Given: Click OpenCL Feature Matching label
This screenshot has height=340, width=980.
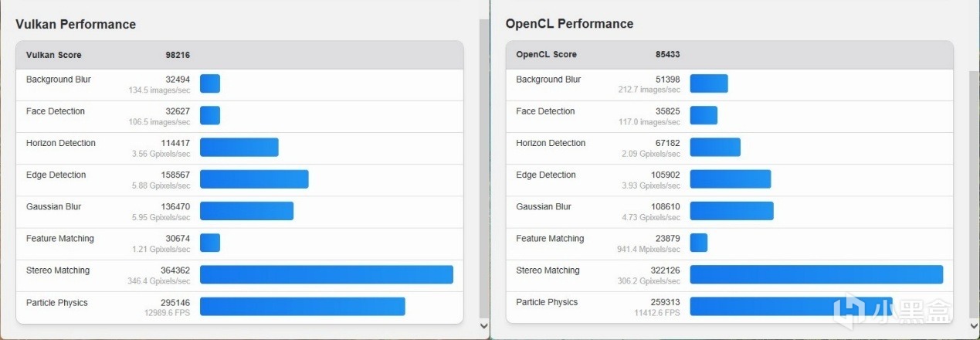Looking at the screenshot, I should (550, 239).
